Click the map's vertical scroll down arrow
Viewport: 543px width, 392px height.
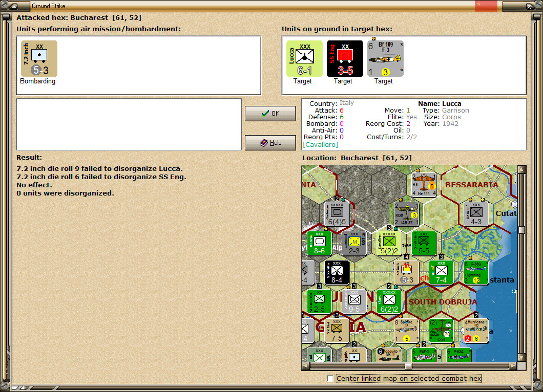(x=521, y=357)
